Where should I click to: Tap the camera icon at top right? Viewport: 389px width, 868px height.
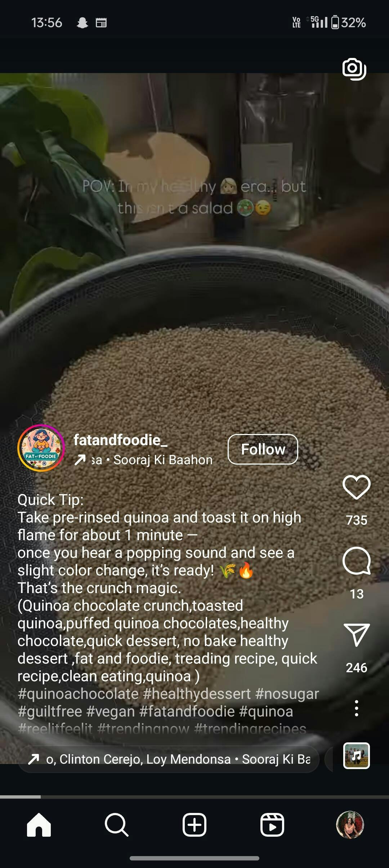[354, 69]
